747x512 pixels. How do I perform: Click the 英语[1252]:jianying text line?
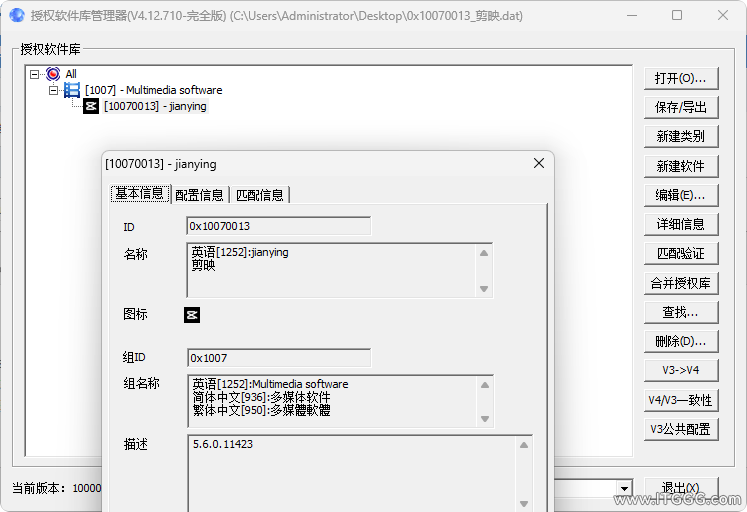pos(240,252)
